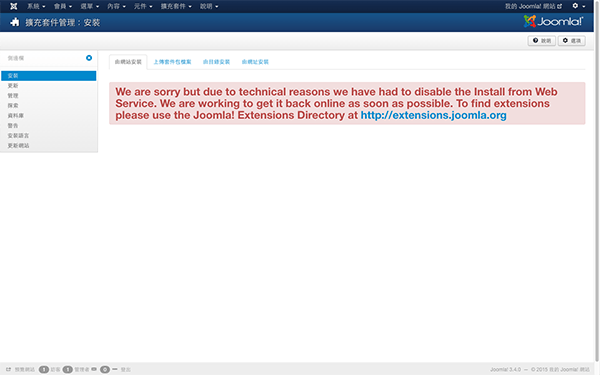
Task: Click the 選項 options toolbar button
Action: click(x=572, y=41)
